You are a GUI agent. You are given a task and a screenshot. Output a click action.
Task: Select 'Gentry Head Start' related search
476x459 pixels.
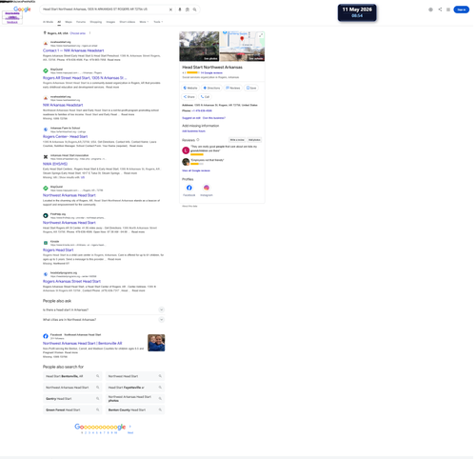(x=72, y=399)
